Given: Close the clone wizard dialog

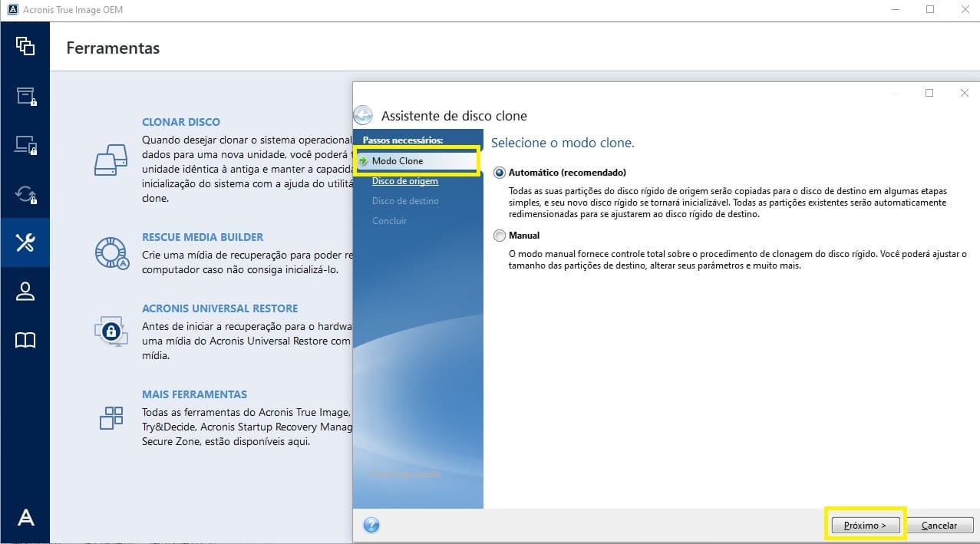Looking at the screenshot, I should (x=965, y=93).
